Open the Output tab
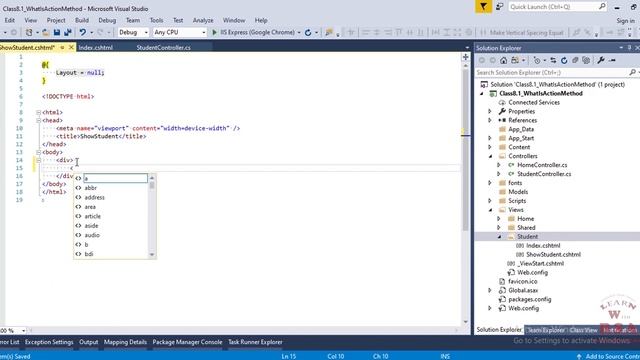Image resolution: width=640 pixels, height=360 pixels. 89,342
